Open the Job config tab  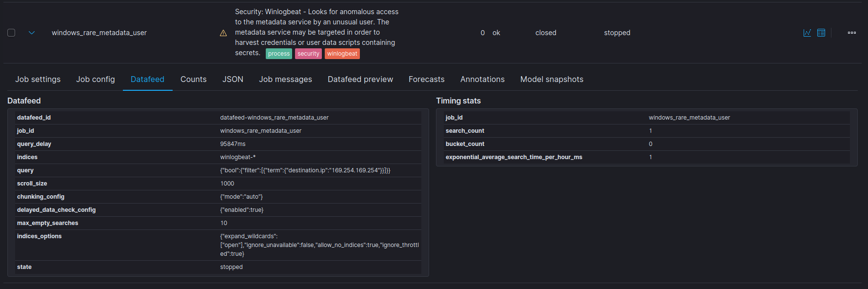click(x=96, y=79)
